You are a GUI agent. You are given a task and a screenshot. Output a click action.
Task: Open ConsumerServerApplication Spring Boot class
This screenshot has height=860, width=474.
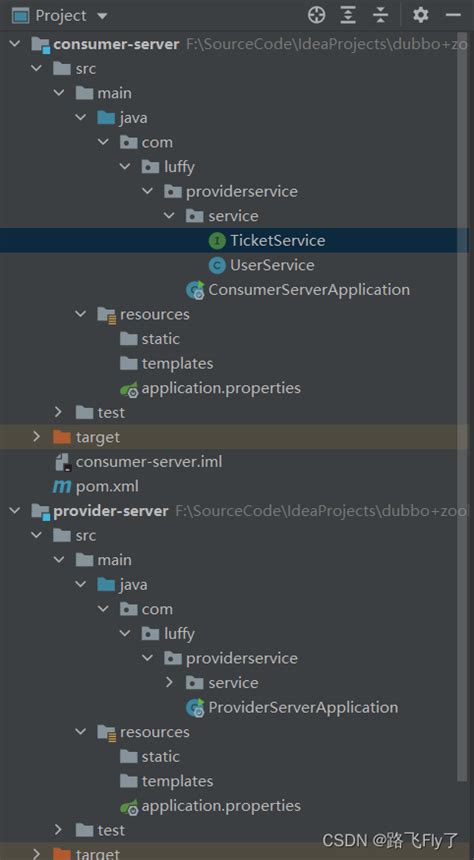click(298, 290)
